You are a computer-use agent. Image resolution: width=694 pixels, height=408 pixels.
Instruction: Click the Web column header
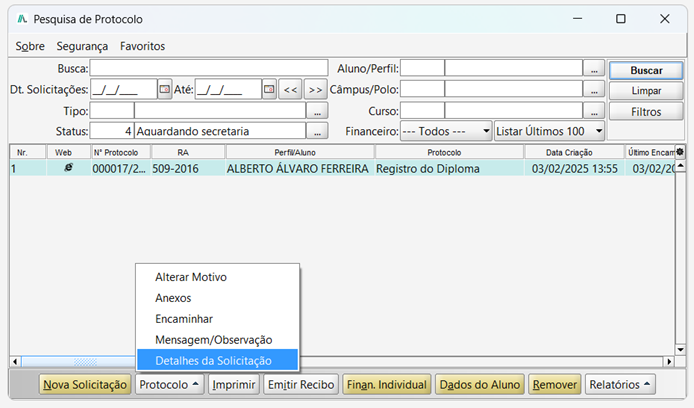69,152
